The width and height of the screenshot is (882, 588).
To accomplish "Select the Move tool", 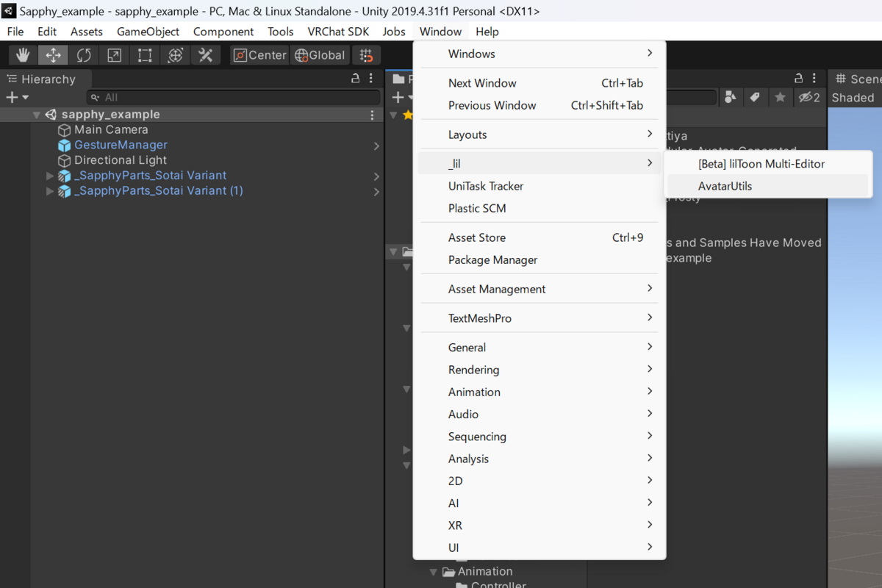I will click(x=53, y=55).
